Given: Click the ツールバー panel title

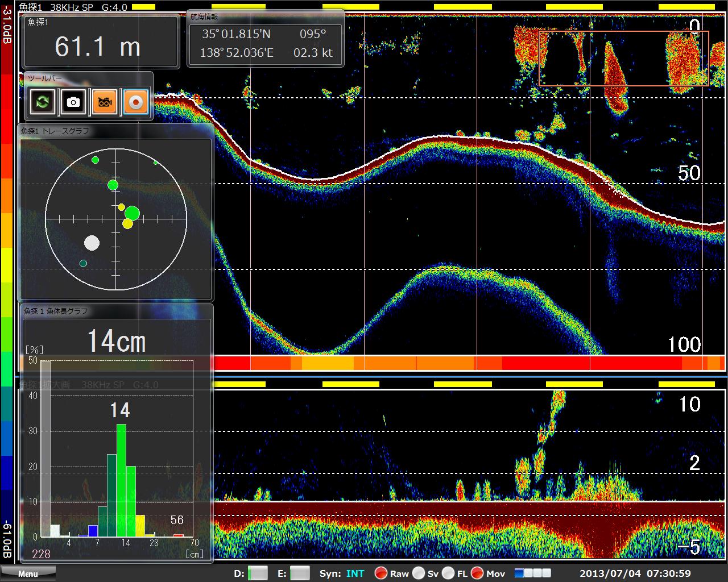Looking at the screenshot, I should tap(45, 78).
